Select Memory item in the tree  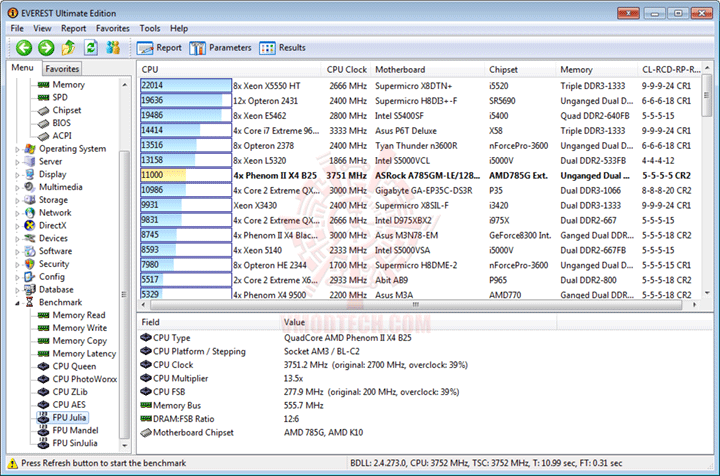pos(68,84)
